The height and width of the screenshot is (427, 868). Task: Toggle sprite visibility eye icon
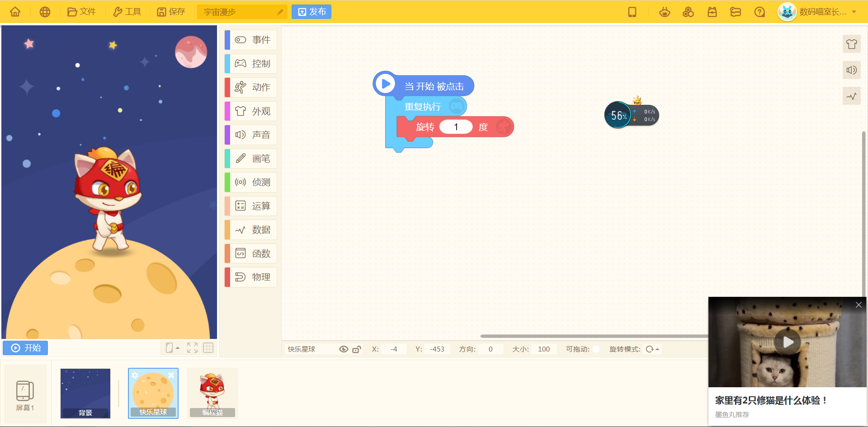[344, 349]
